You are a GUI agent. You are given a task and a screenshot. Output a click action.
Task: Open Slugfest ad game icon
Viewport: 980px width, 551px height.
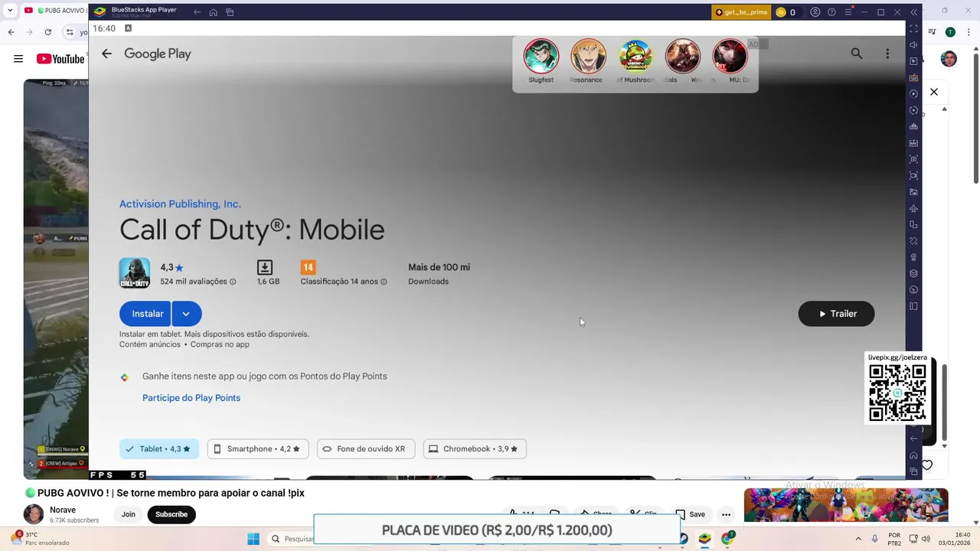tap(541, 57)
